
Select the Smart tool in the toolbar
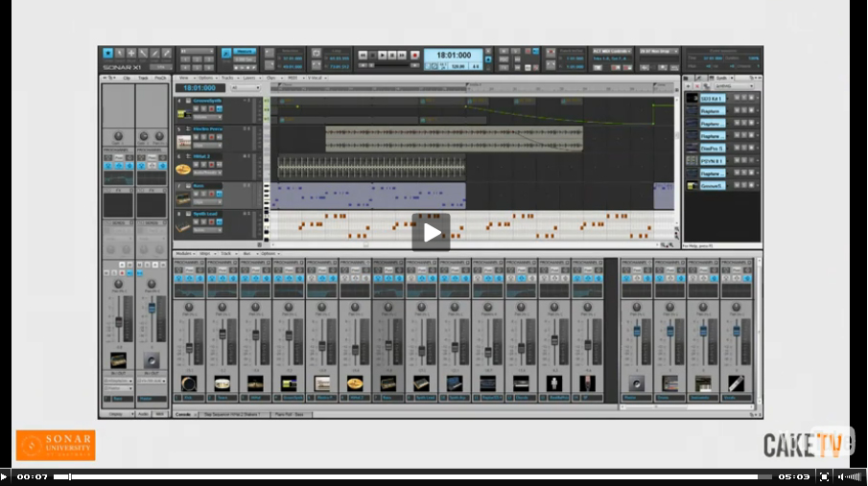click(x=108, y=53)
